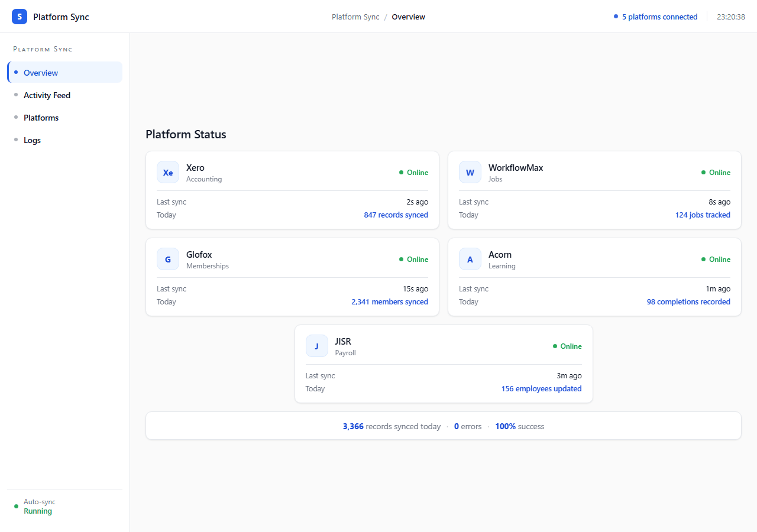Click the Learning subtitle under Acorn
Screen dimensions: 757x532
(502, 266)
